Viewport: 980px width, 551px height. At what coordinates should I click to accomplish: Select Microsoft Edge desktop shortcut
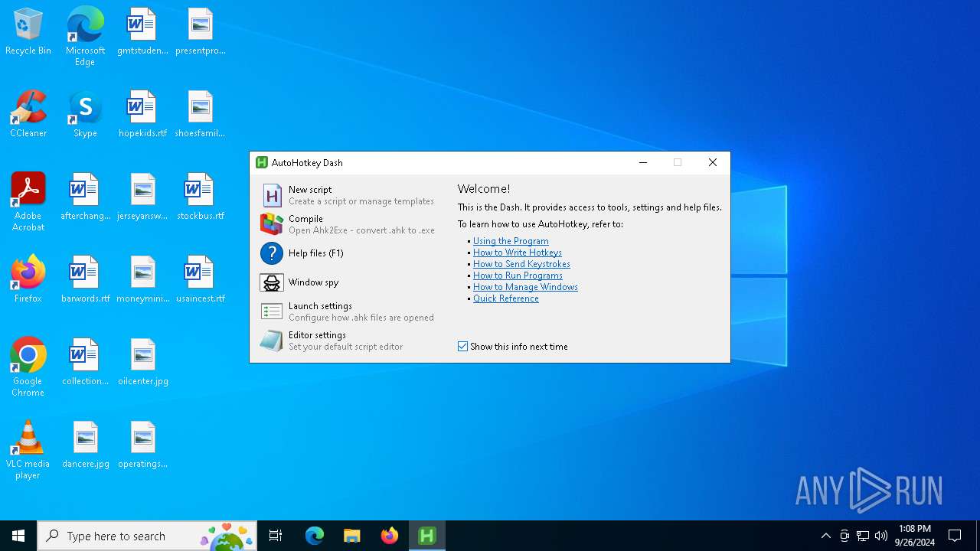click(85, 37)
